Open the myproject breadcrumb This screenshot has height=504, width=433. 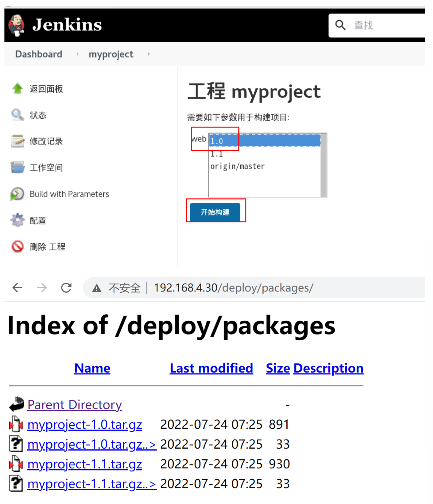pyautogui.click(x=111, y=54)
